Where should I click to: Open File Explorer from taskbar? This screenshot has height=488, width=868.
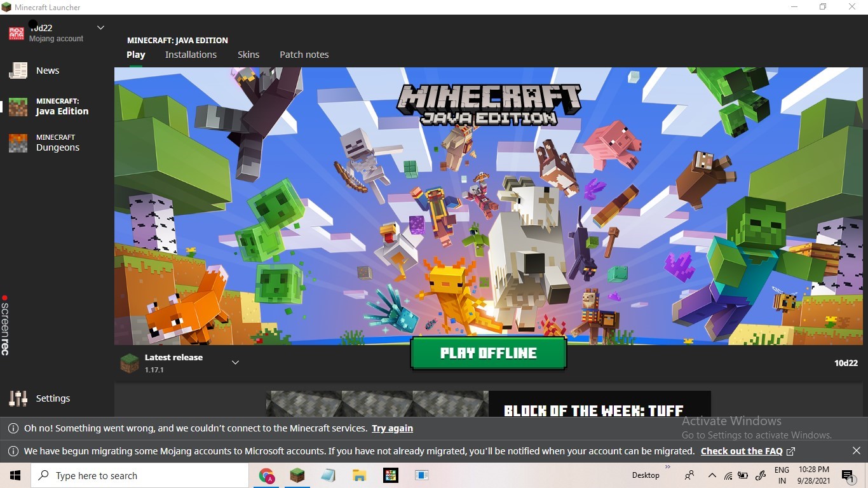359,475
